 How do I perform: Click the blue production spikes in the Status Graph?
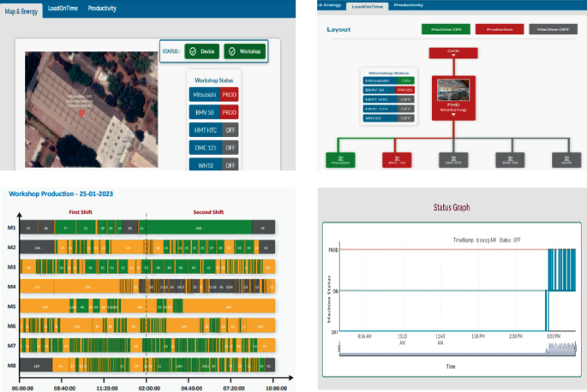pyautogui.click(x=561, y=270)
